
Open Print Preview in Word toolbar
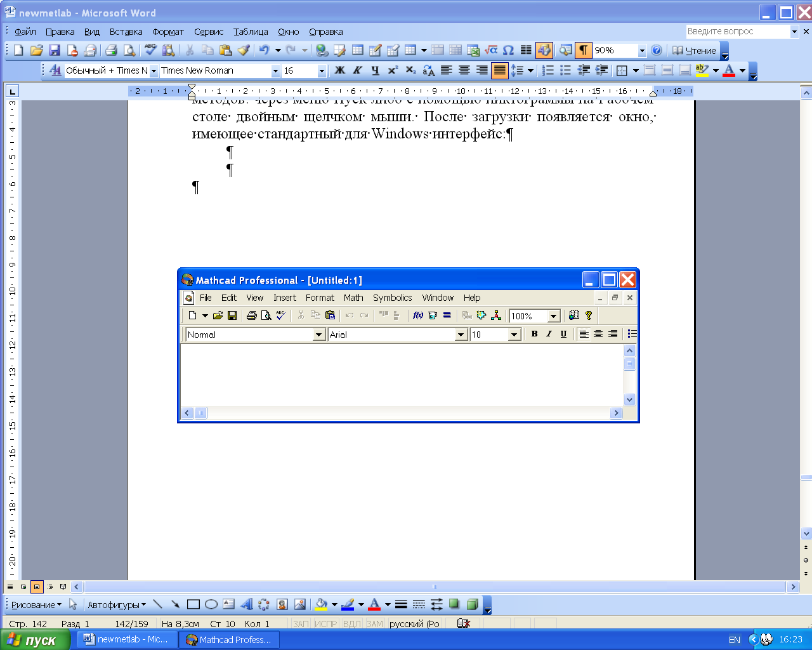tap(129, 50)
